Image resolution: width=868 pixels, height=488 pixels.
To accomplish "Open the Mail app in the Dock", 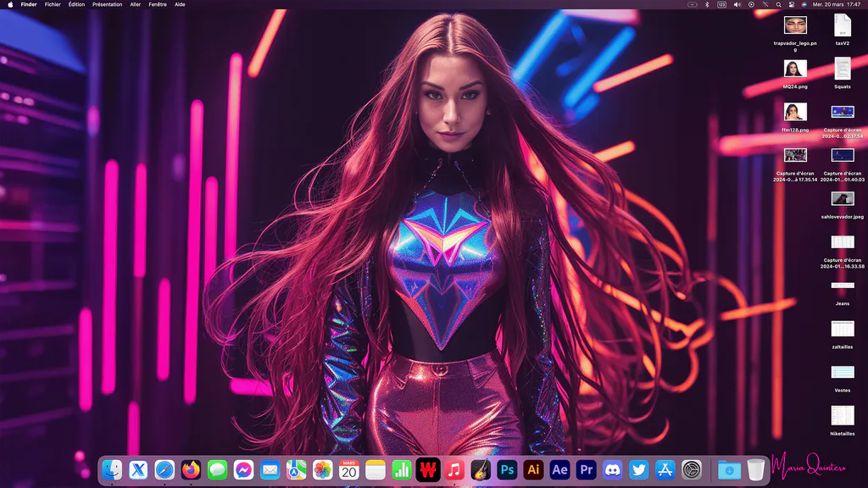I will (x=270, y=469).
